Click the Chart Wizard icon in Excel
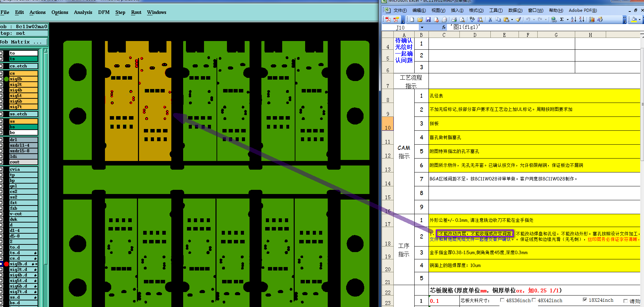Viewport: 644px width, 307px height. [592, 19]
